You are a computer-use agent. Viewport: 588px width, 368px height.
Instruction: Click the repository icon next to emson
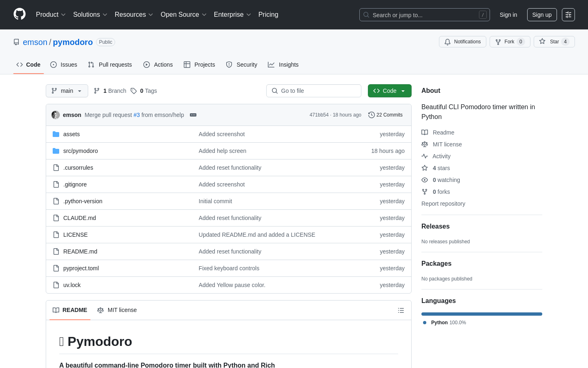[16, 42]
